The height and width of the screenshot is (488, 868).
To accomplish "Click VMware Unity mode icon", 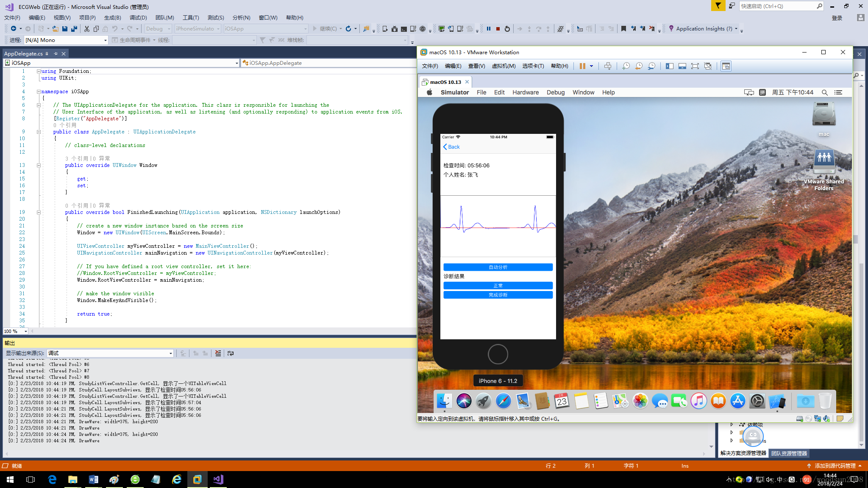I will tap(708, 66).
